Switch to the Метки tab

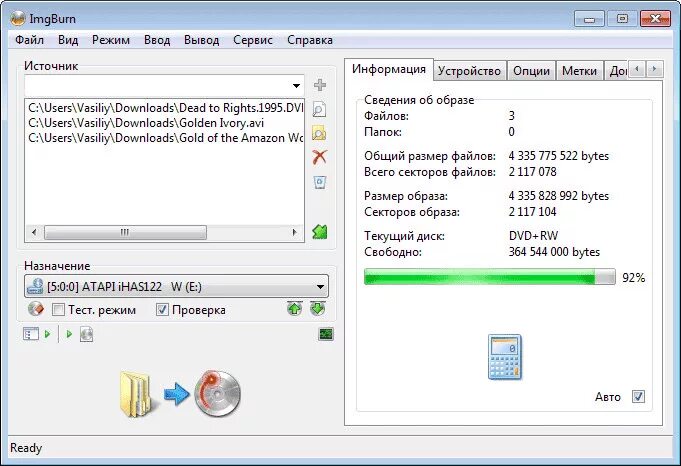tap(579, 71)
